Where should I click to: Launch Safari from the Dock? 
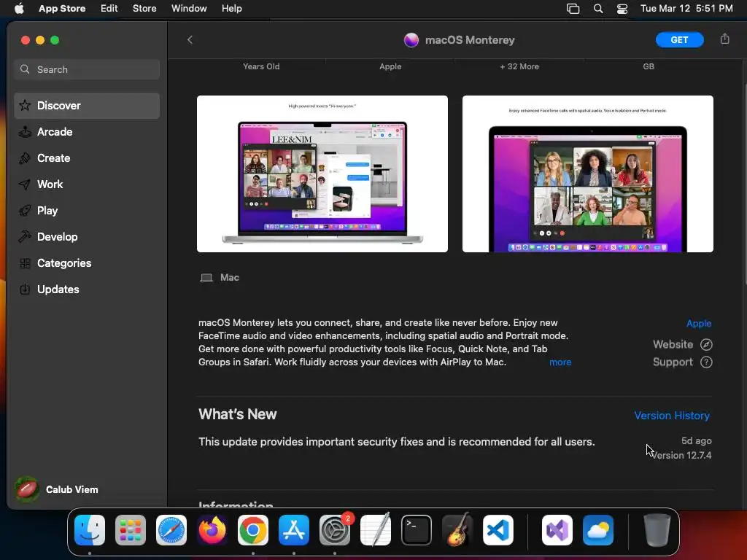tap(171, 530)
